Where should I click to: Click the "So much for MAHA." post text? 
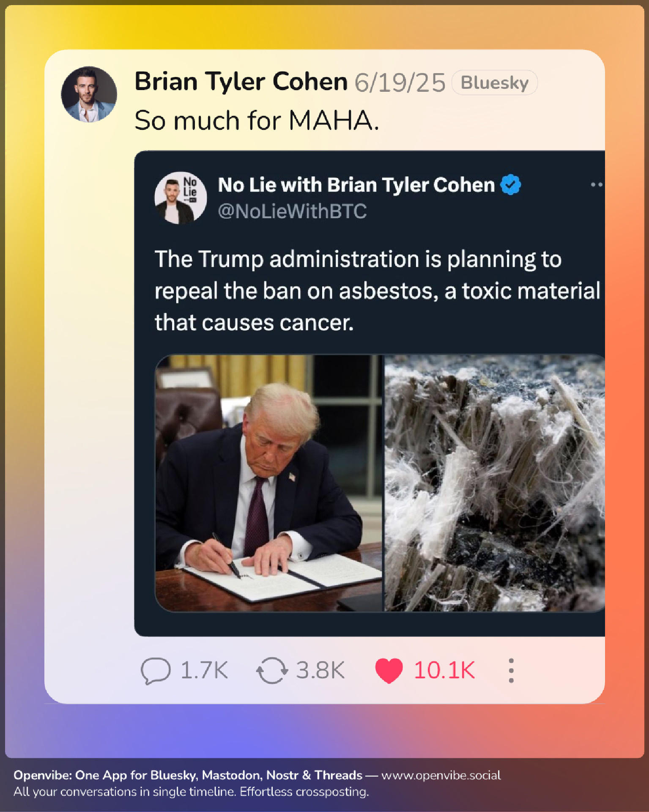pyautogui.click(x=257, y=121)
